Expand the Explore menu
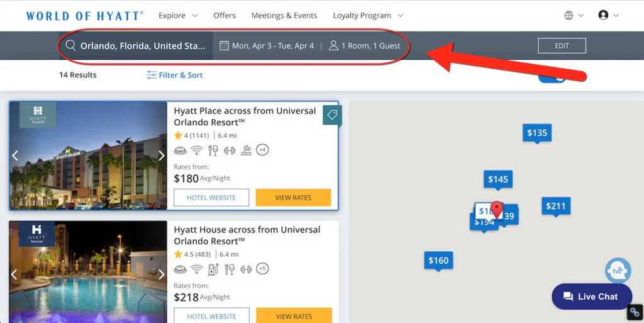 178,16
